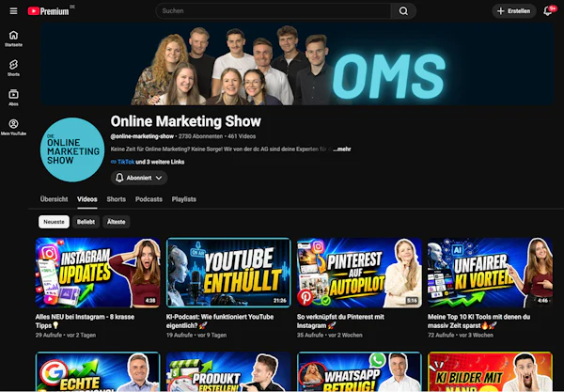The height and width of the screenshot is (392, 564).
Task: Switch to the Playlists channel tab
Action: pos(184,199)
